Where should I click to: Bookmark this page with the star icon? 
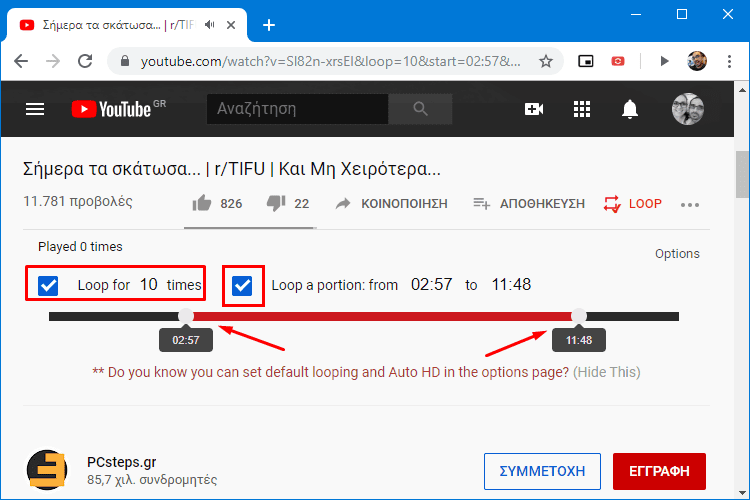coord(545,61)
